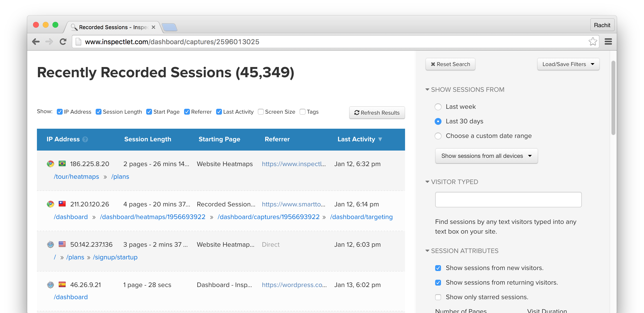
Task: Click the page icon in address bar
Action: click(x=78, y=42)
